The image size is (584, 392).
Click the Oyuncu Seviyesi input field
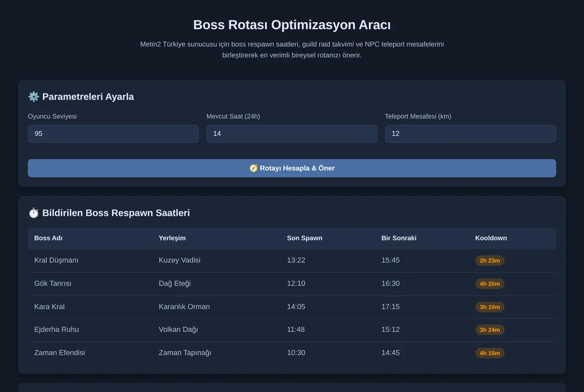coord(113,134)
